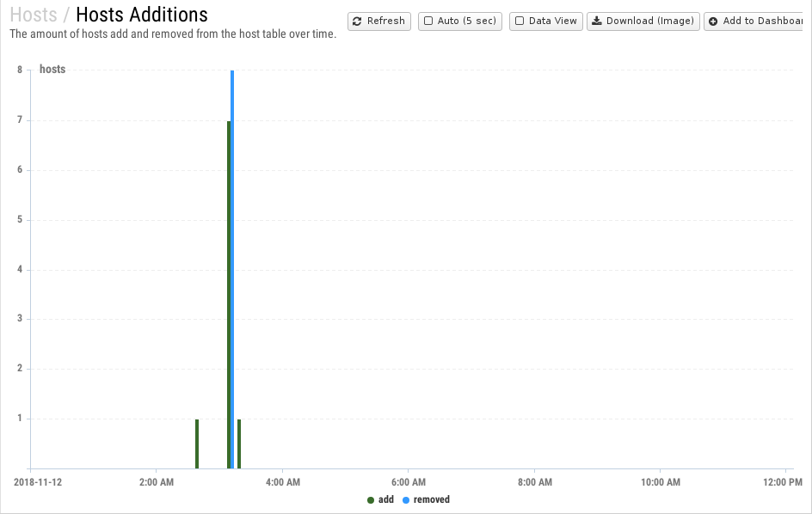
Task: Select the short green bar after the blue bar
Action: click(x=239, y=444)
